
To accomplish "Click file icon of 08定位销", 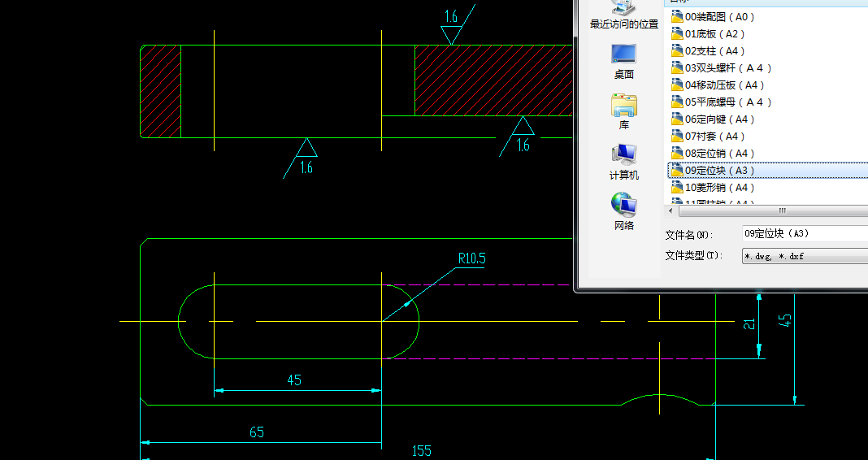I will tap(677, 153).
